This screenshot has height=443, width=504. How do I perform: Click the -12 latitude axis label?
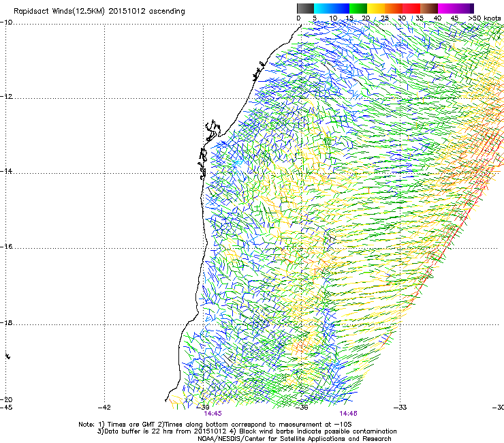coord(6,97)
